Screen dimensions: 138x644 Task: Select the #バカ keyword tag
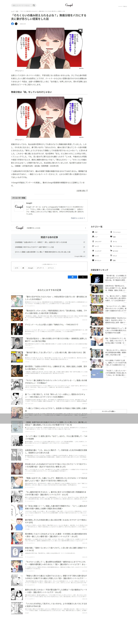coord(17,268)
